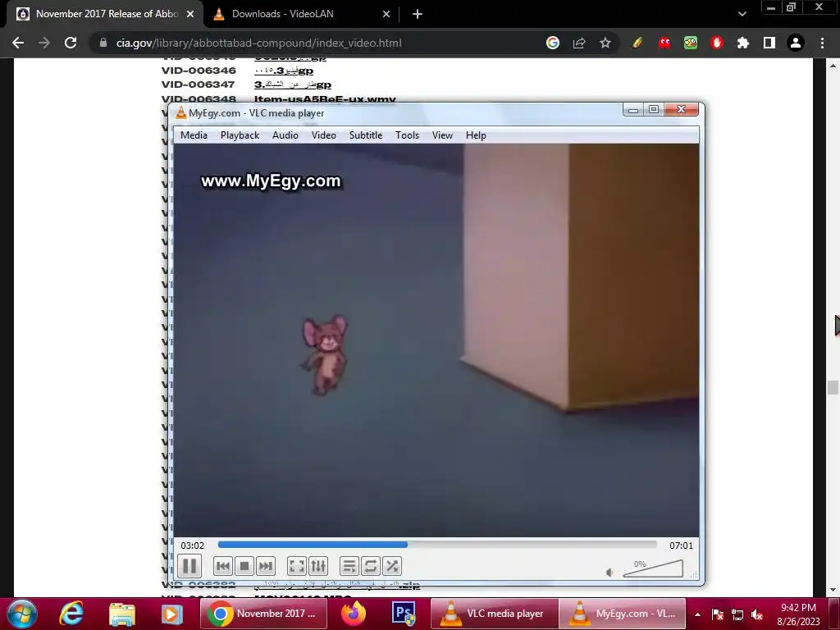Screen dimensions: 840x630
Task: Click the green frog extension icon
Action: coord(691,43)
